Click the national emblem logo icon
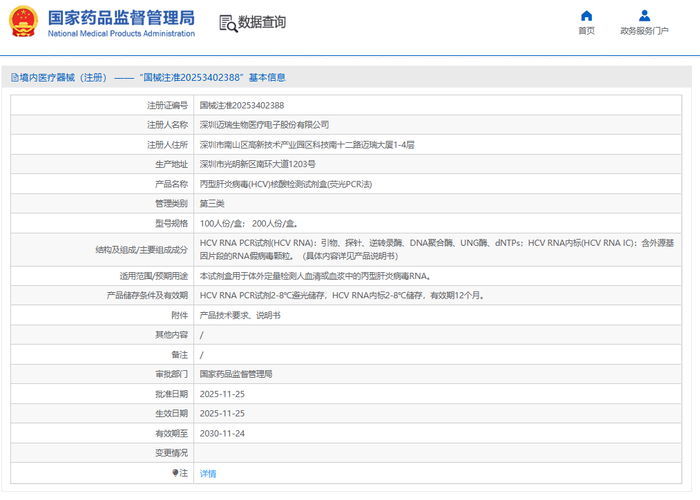The image size is (700, 500). (x=24, y=23)
